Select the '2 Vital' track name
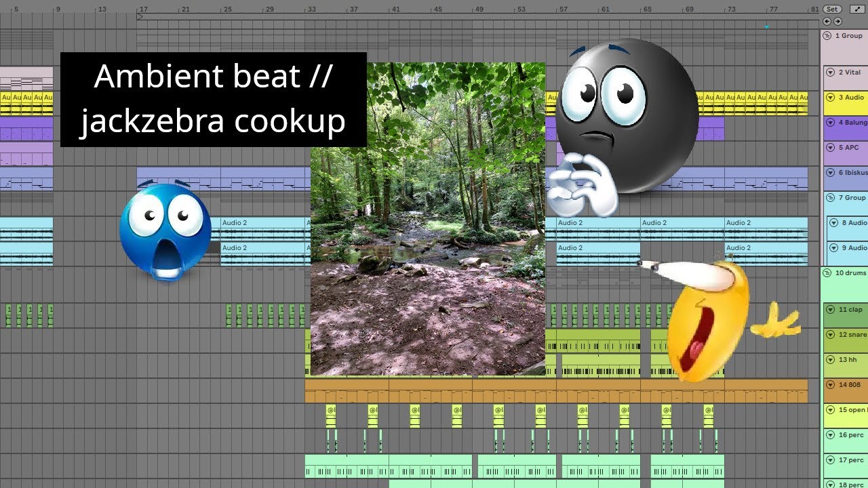This screenshot has height=488, width=868. click(849, 72)
